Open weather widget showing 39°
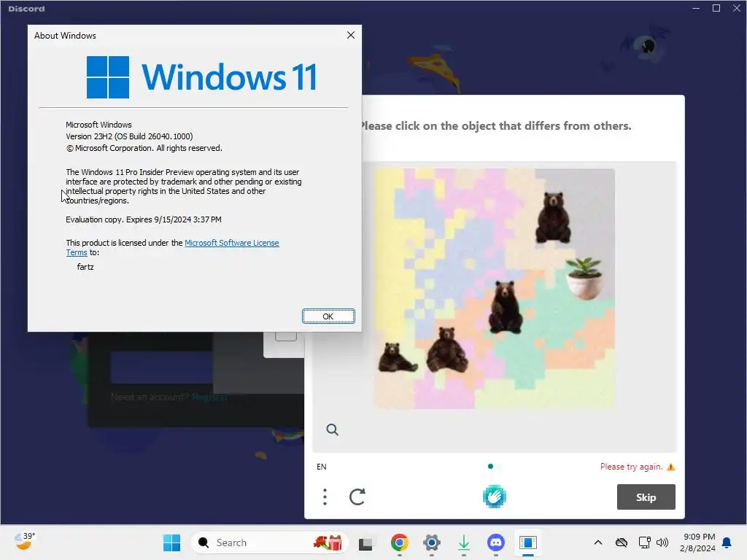The image size is (747, 560). pyautogui.click(x=25, y=542)
